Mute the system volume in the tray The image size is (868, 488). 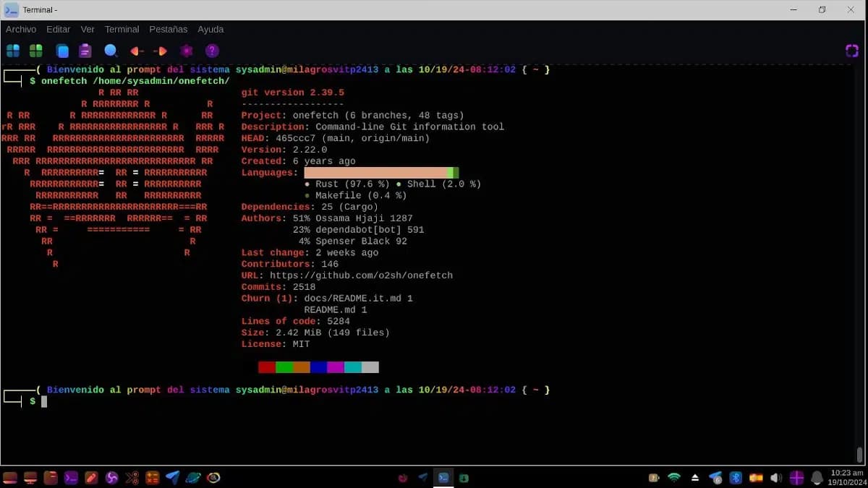tap(775, 477)
